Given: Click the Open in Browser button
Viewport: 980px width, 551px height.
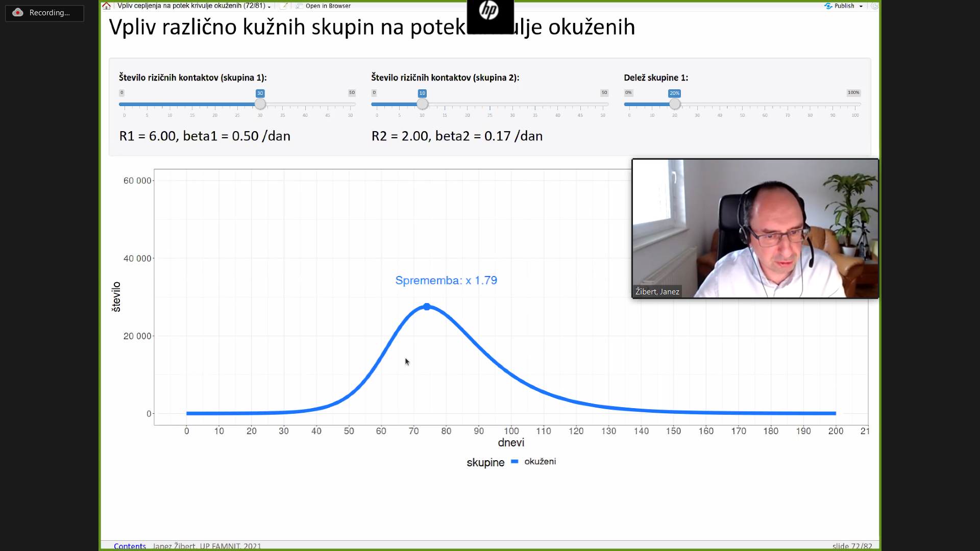Looking at the screenshot, I should [x=328, y=6].
